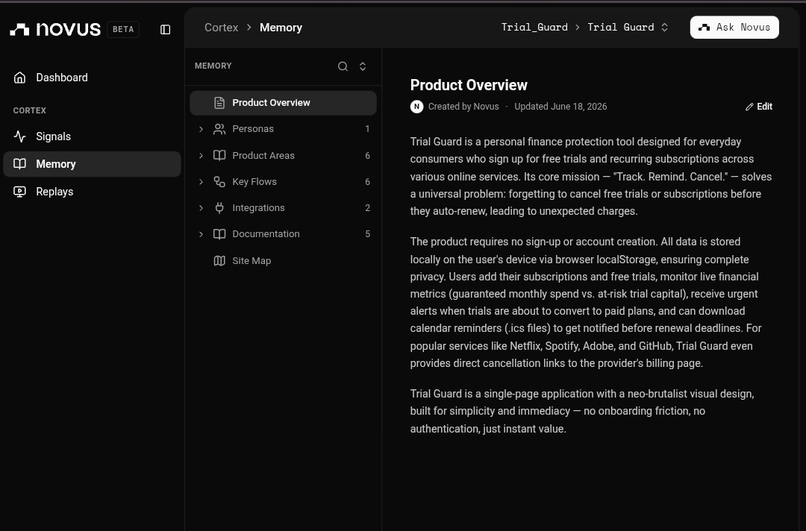The image size is (806, 531).
Task: Click the Ask Novus button
Action: pos(734,27)
